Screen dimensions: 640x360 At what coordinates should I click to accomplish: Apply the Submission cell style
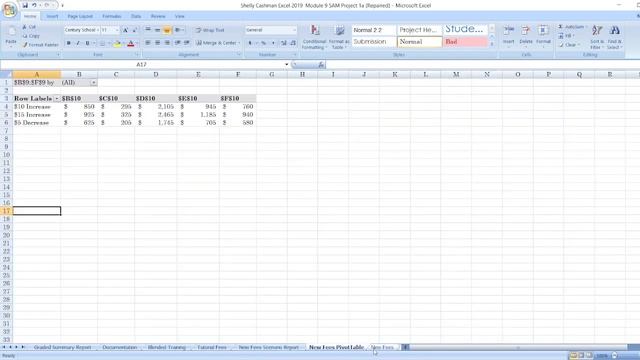(x=373, y=42)
